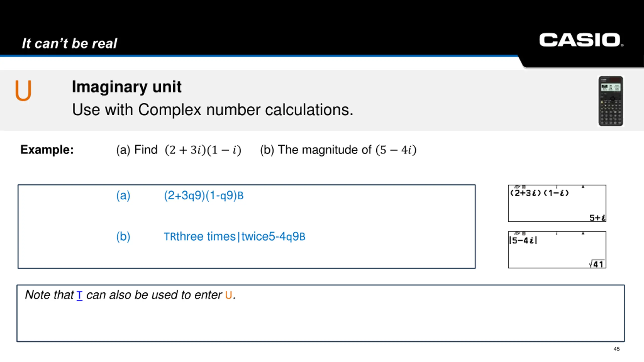The image size is (644, 362).
Task: Click the 'It can't be real' title
Action: (69, 43)
